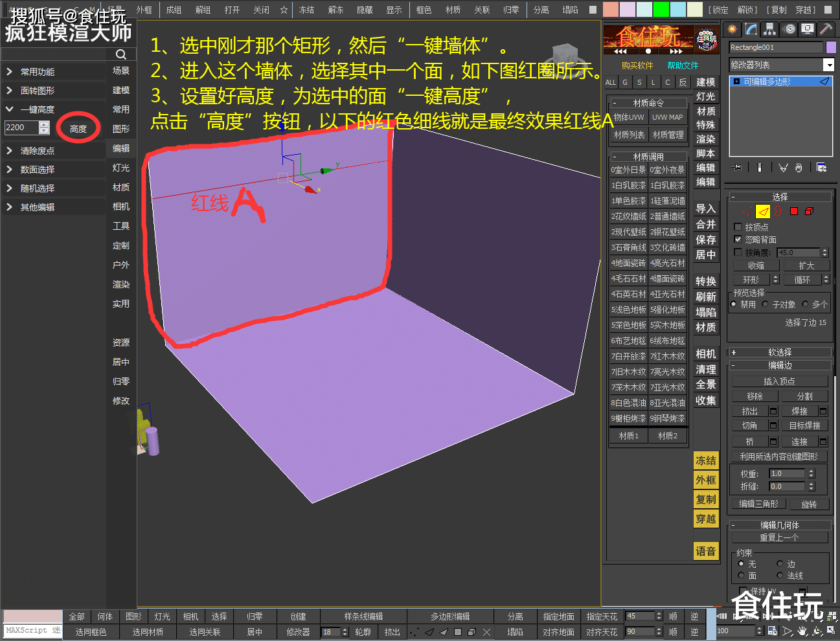The width and height of the screenshot is (840, 641).
Task: Select Polygon sub-object level red square
Action: 794,211
